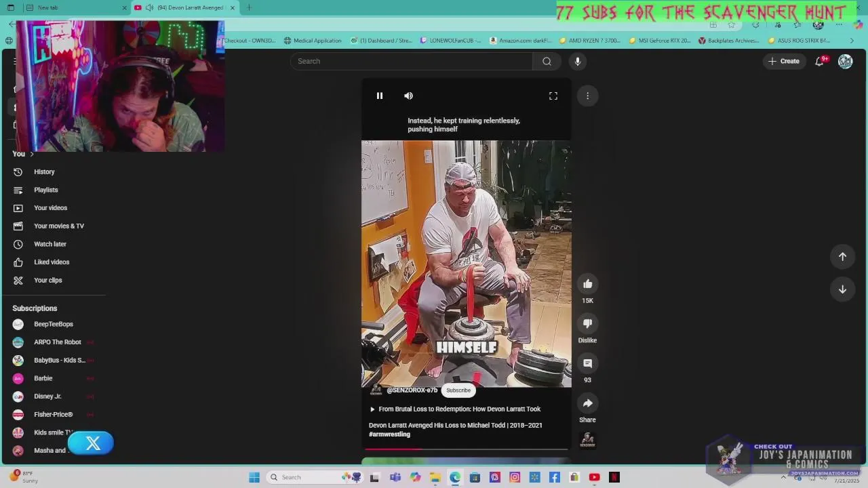The height and width of the screenshot is (488, 868).
Task: Go to the next Short (down arrow)
Action: pos(842,289)
